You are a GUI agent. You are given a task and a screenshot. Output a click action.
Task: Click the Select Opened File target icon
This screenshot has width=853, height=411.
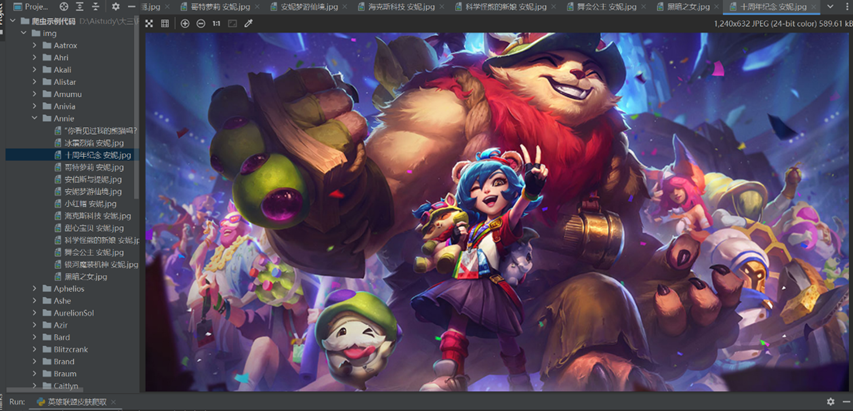(64, 7)
